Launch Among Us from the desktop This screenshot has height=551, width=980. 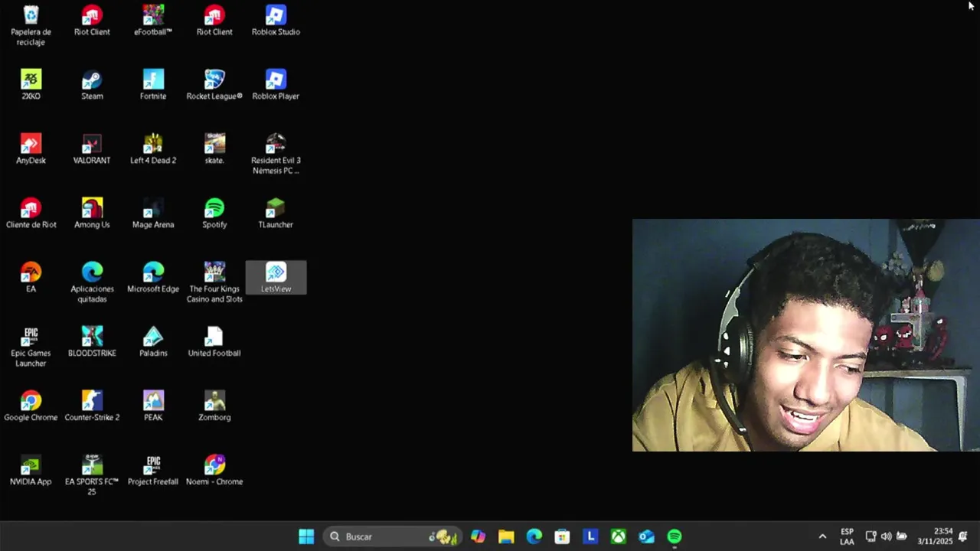[x=92, y=214]
